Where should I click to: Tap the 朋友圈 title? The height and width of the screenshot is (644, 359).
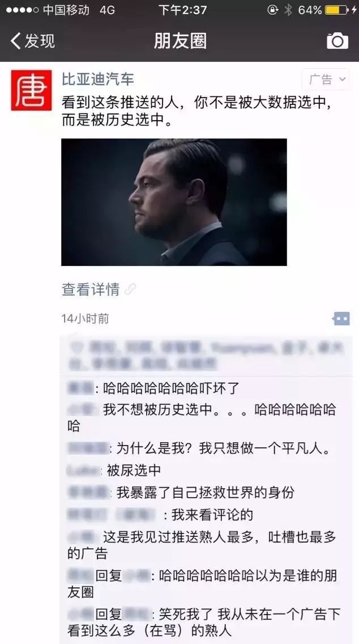pyautogui.click(x=180, y=41)
